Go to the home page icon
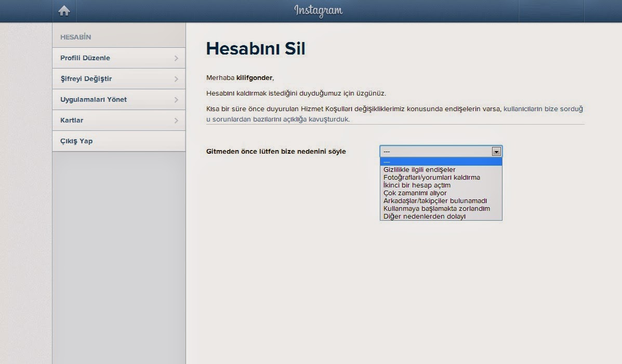622x364 pixels. click(64, 11)
